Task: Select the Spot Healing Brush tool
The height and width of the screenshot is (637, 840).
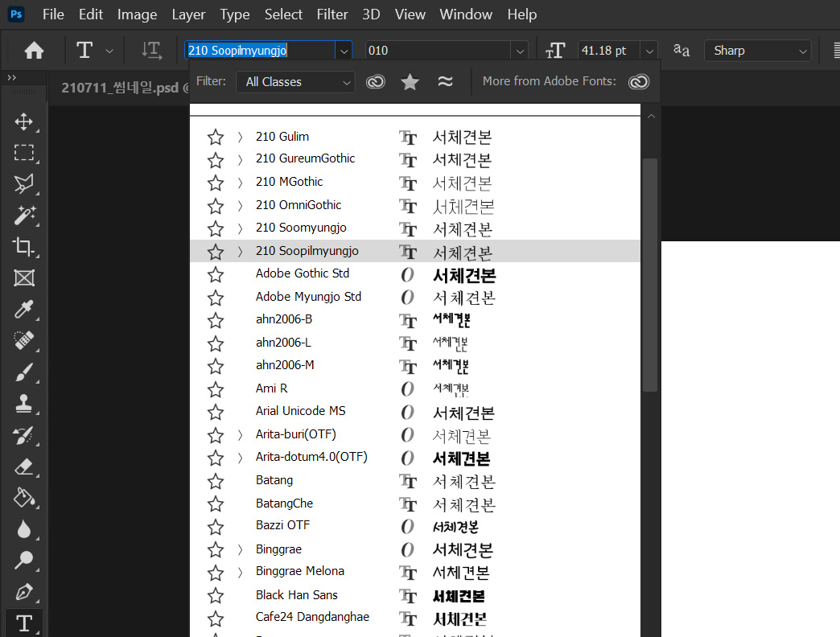Action: tap(23, 340)
